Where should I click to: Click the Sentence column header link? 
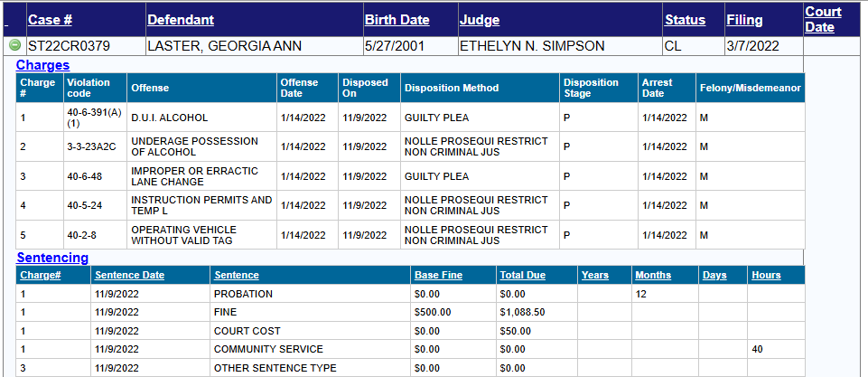point(236,275)
